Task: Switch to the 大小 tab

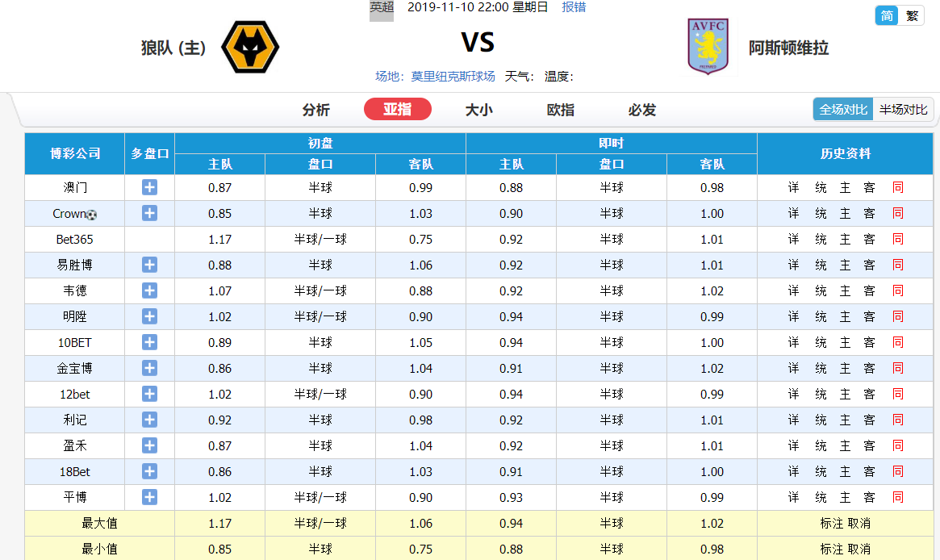Action: coord(479,110)
